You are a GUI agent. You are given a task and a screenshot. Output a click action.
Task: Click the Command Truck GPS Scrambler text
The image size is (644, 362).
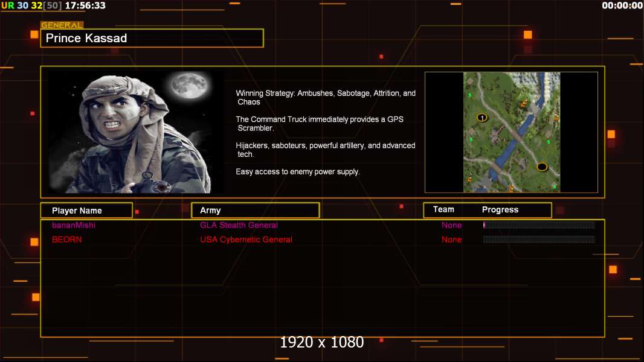click(x=320, y=124)
